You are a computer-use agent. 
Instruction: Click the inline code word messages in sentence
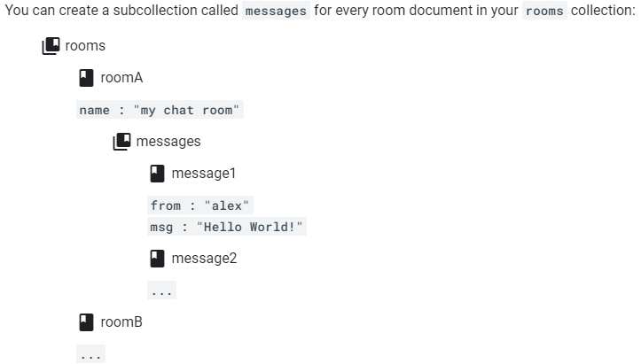coord(276,11)
